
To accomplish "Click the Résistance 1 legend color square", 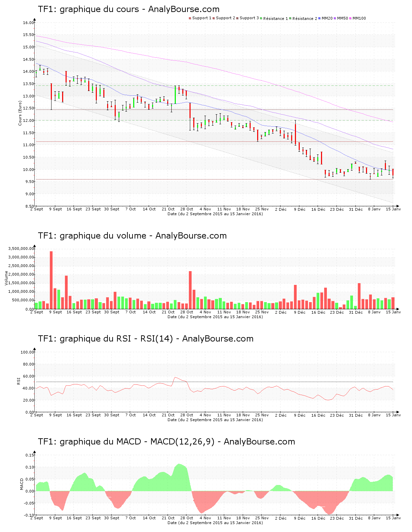I will tap(261, 18).
